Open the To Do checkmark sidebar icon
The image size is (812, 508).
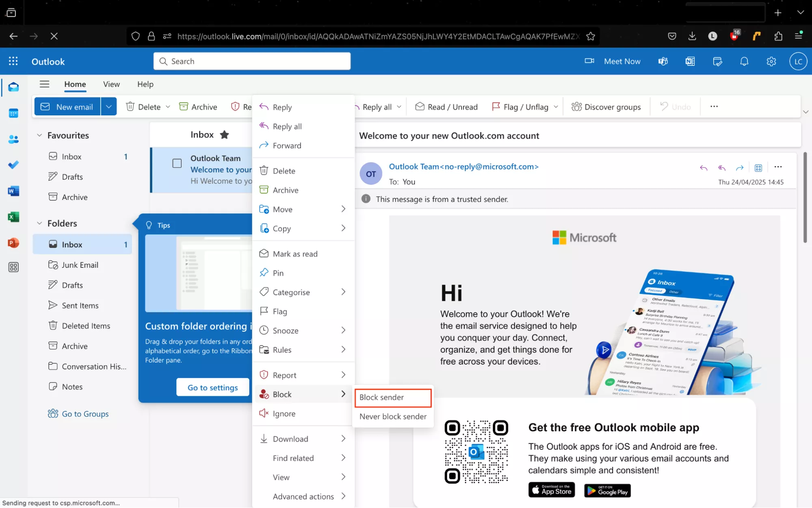pos(13,165)
